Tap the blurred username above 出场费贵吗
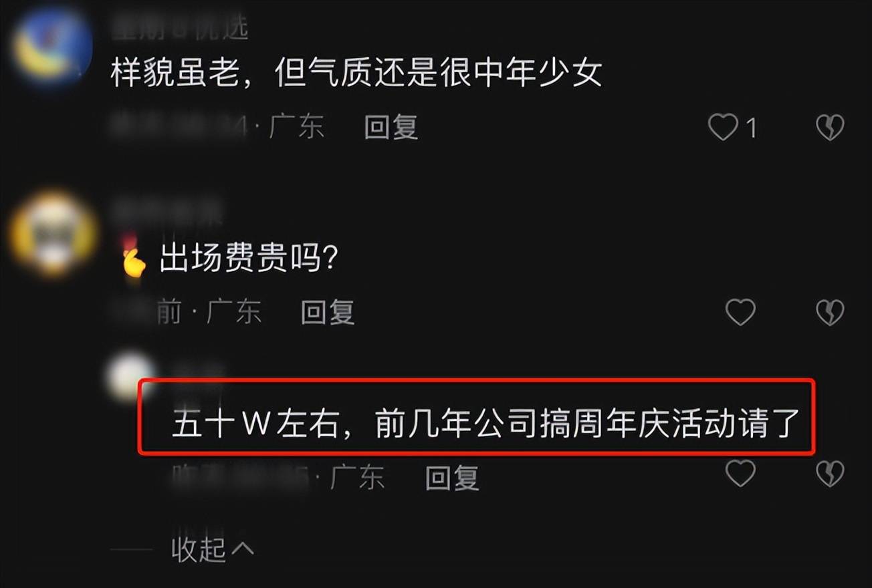The width and height of the screenshot is (872, 588). [x=166, y=212]
